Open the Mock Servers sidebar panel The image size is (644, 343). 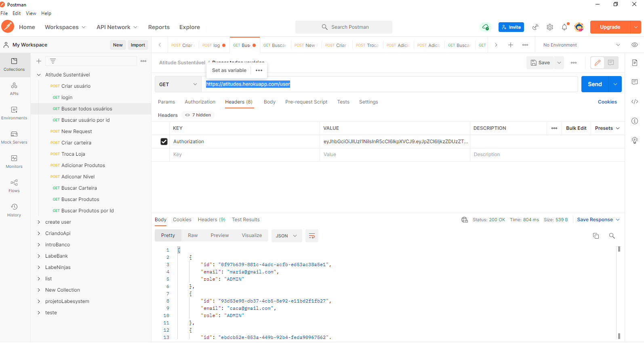coord(14,137)
